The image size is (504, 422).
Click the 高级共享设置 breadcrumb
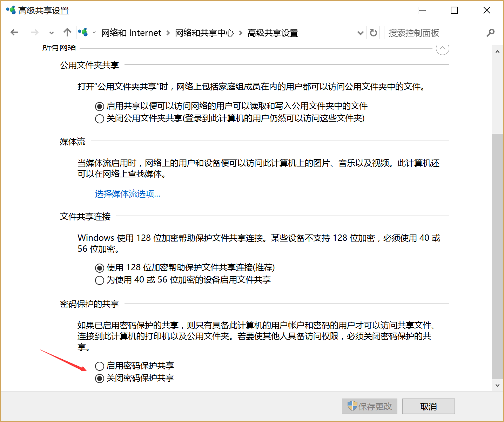[273, 33]
